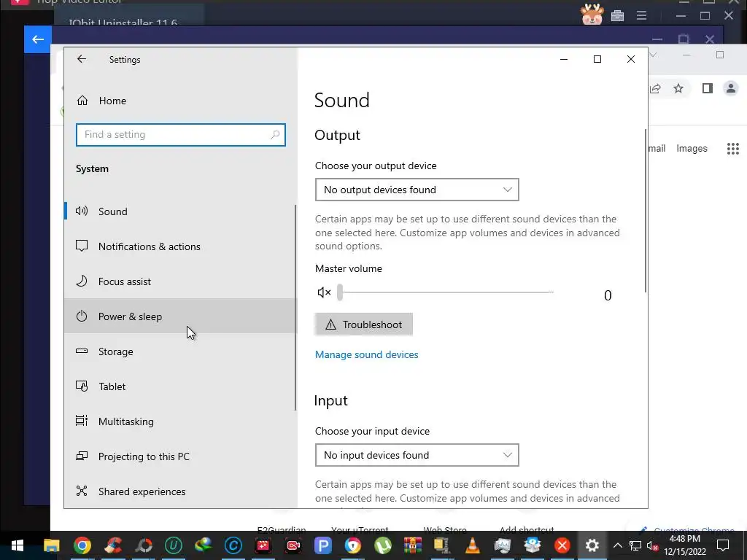Expand the output device dropdown

coord(417,190)
